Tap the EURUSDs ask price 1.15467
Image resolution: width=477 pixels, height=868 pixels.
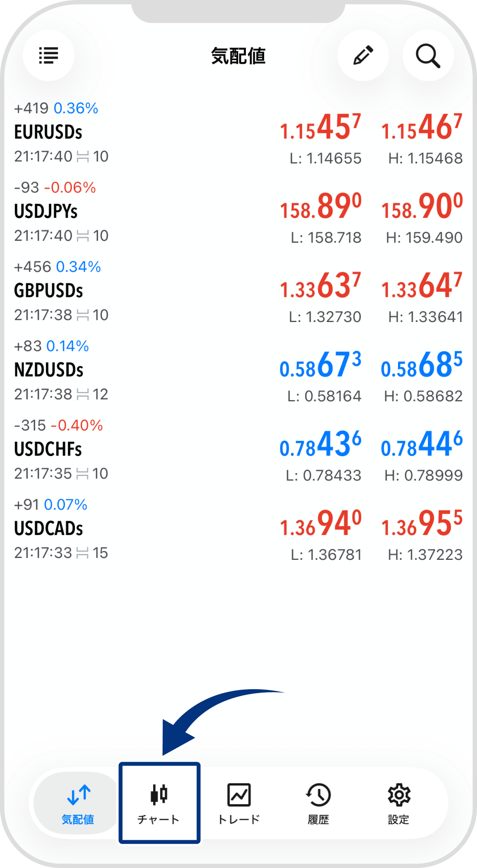(421, 128)
